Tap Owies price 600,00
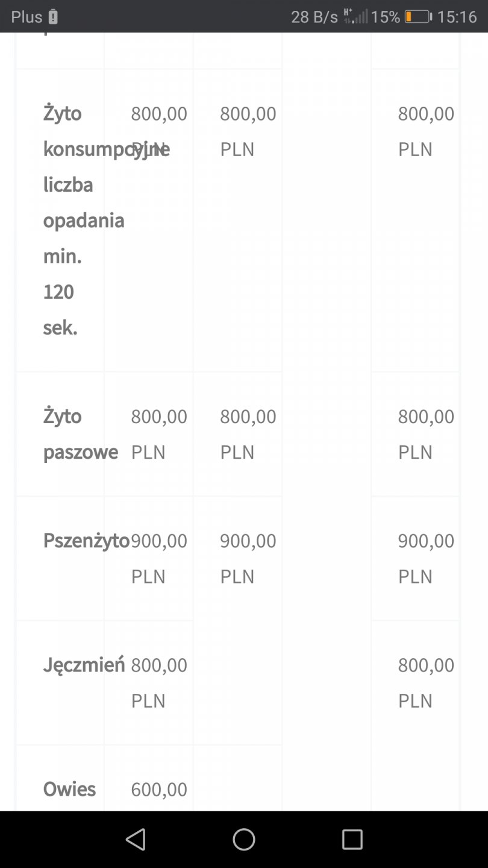This screenshot has height=868, width=488. tap(159, 789)
